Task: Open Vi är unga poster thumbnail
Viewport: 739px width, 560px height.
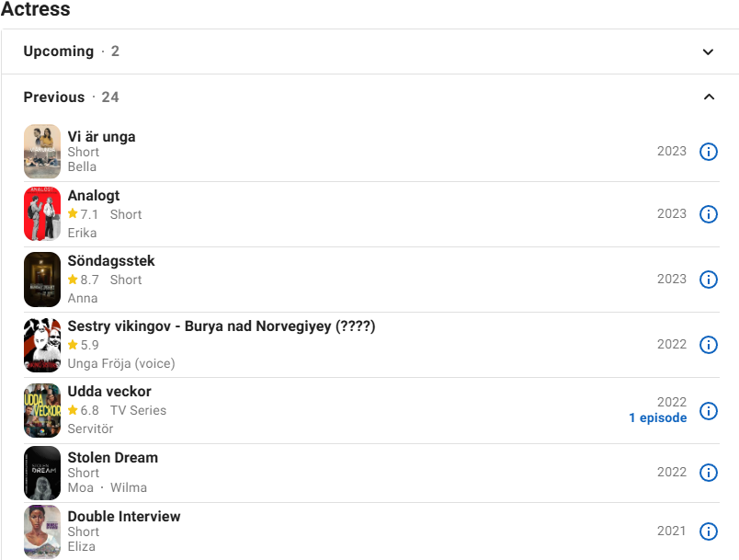Action: (x=42, y=152)
